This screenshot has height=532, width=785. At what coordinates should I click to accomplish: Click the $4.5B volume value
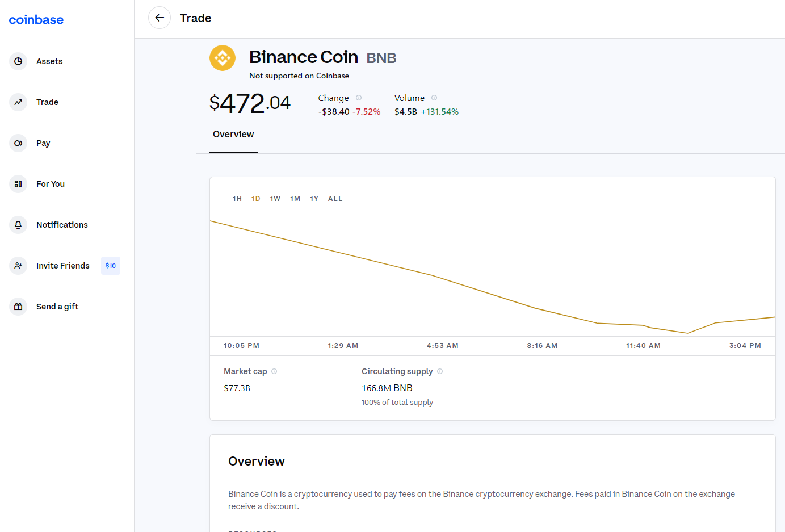[406, 112]
